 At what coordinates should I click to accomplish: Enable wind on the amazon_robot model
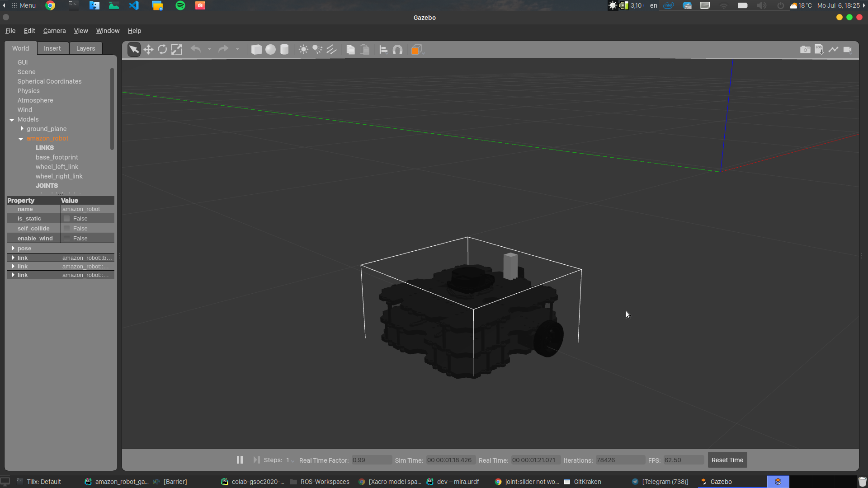[x=66, y=238]
